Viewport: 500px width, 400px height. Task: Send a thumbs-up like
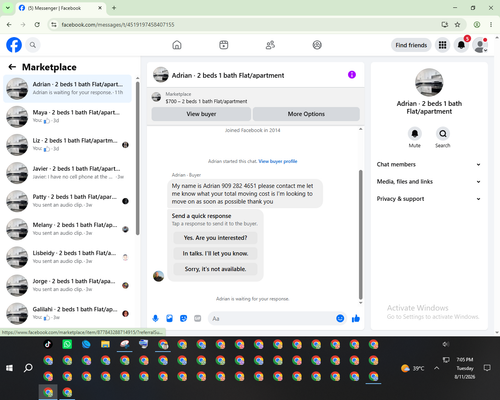click(356, 318)
